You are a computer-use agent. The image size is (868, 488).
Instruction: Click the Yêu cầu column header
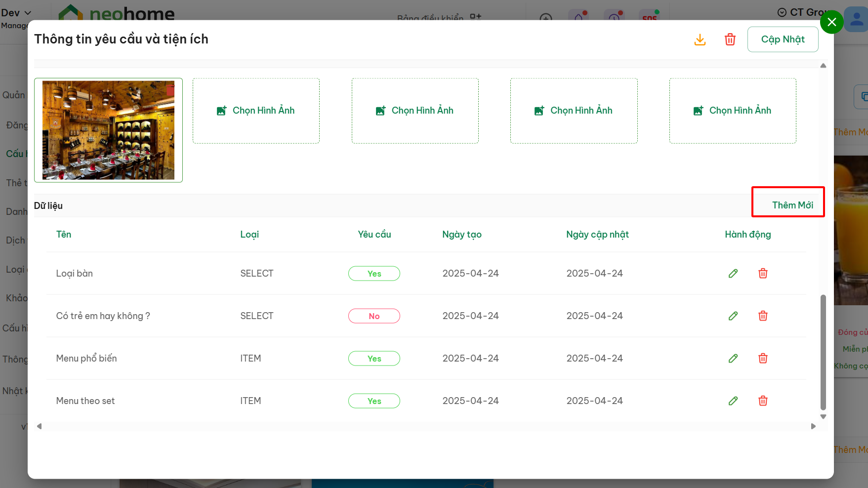click(374, 234)
